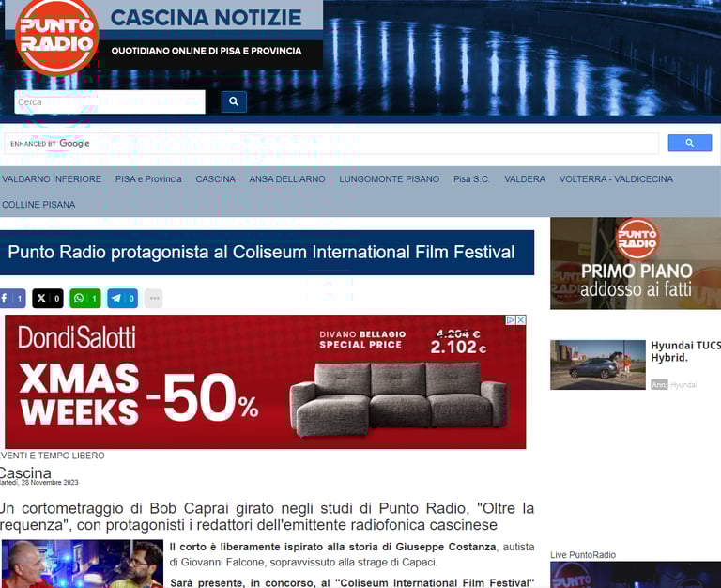Click the Cascina location heading
This screenshot has width=721, height=588.
pos(25,472)
